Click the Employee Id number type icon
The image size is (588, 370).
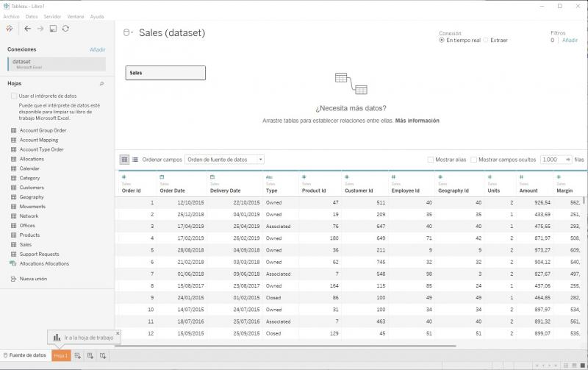393,177
